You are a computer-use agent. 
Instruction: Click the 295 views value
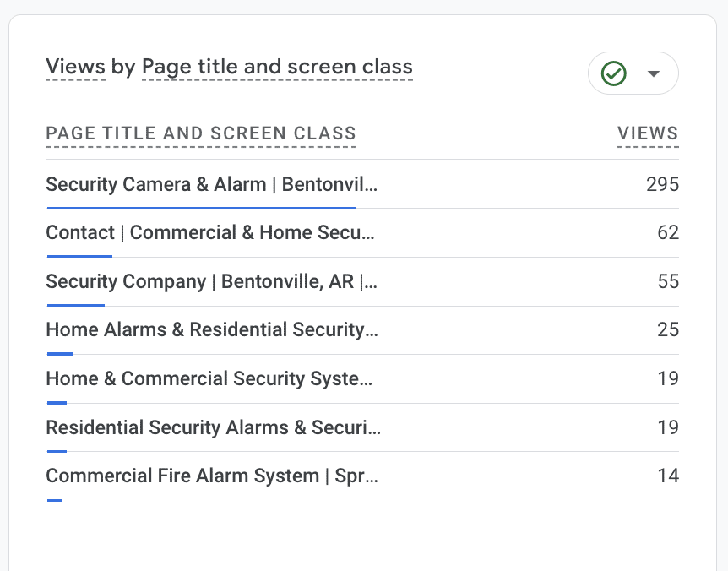coord(662,184)
